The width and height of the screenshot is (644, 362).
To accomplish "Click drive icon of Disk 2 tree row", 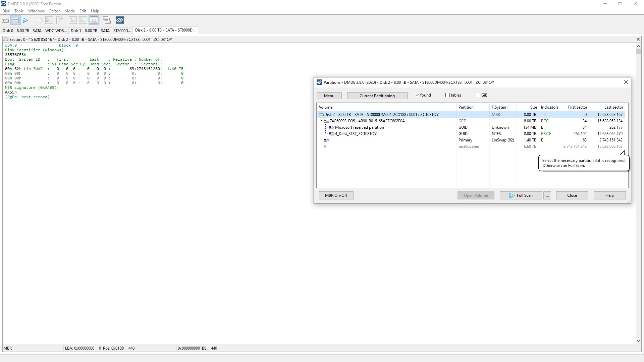I will point(321,115).
